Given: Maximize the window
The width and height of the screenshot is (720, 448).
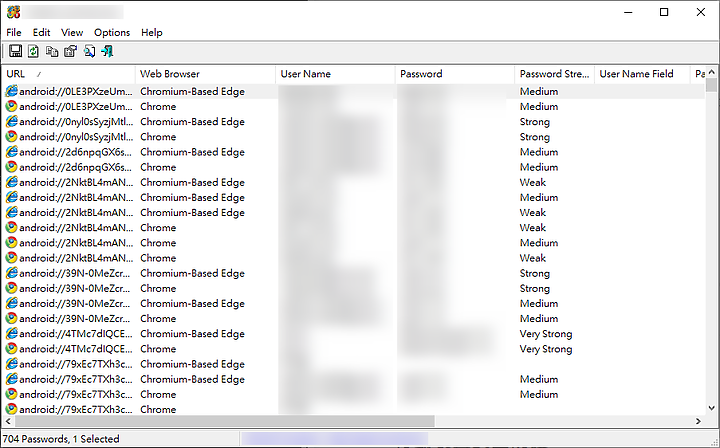Looking at the screenshot, I should tap(664, 12).
